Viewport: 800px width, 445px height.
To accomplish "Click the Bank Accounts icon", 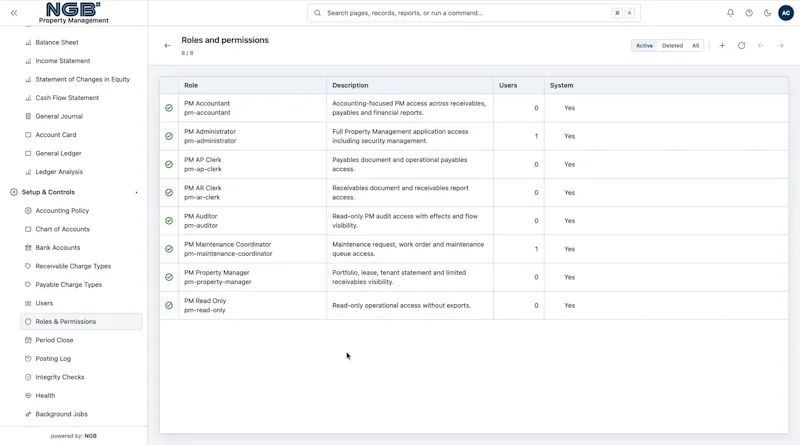I will click(28, 248).
